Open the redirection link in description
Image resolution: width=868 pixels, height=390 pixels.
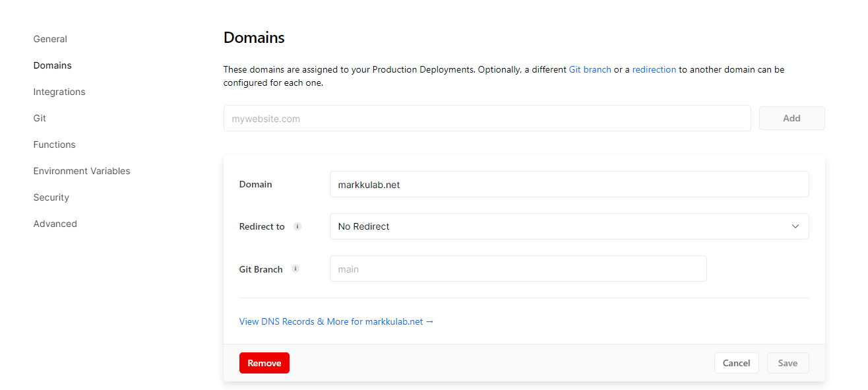coord(654,69)
